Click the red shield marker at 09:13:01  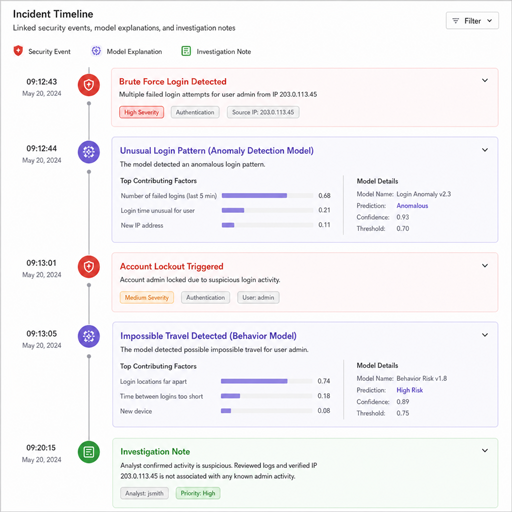click(89, 267)
